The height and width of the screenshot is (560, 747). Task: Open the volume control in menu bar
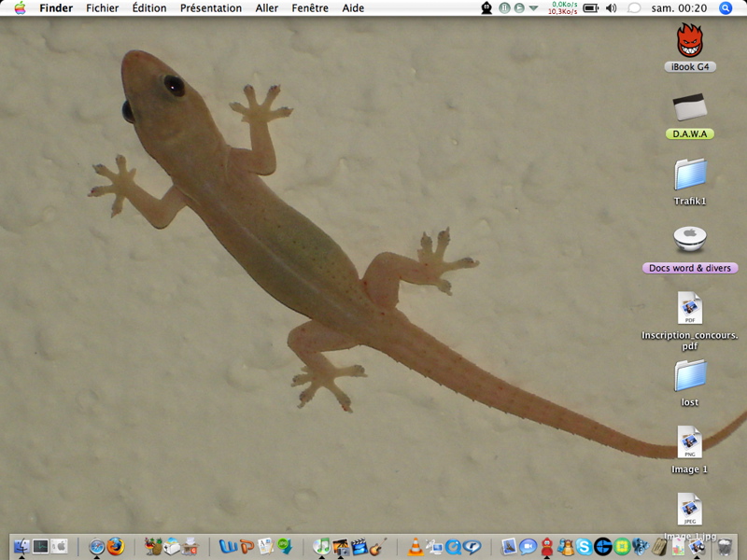[612, 8]
